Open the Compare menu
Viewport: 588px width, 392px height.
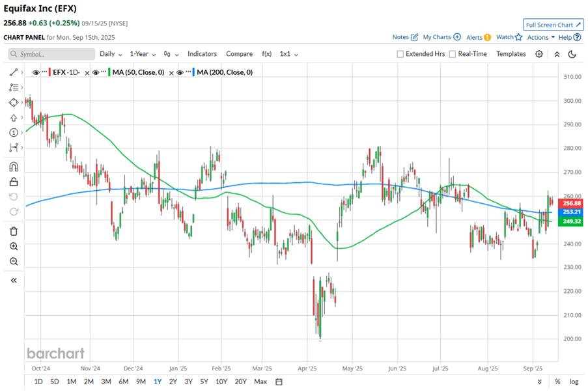pos(239,54)
